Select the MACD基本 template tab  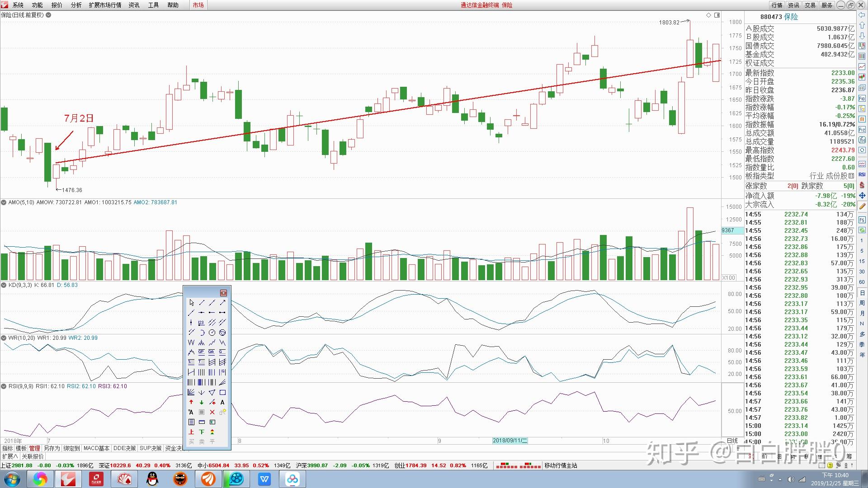[97, 448]
